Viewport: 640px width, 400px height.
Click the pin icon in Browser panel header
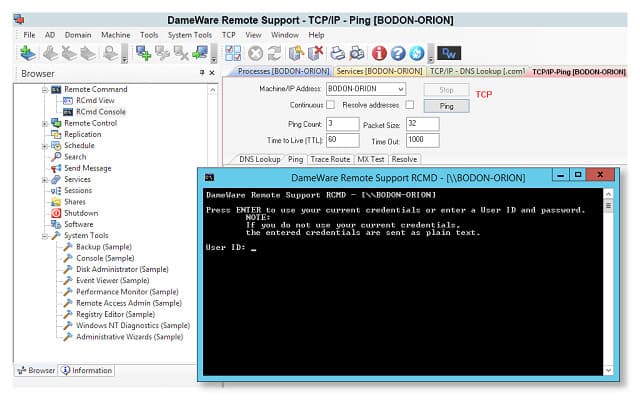tap(202, 73)
